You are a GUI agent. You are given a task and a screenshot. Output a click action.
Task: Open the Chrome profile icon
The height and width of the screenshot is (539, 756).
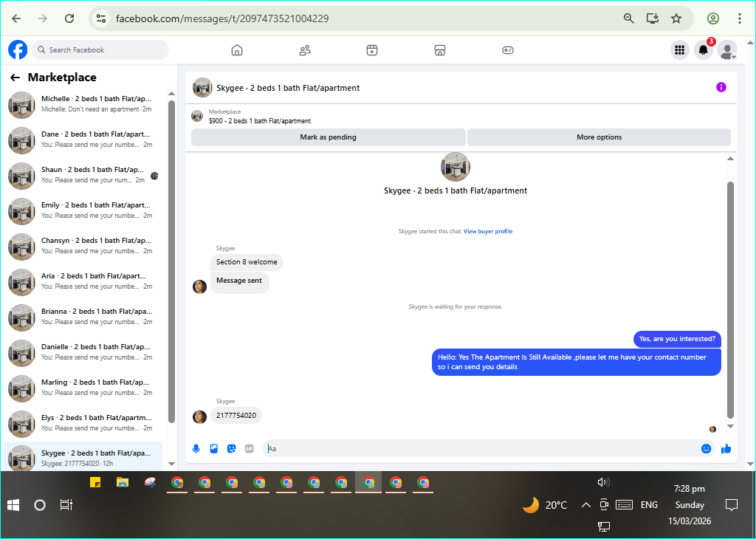pyautogui.click(x=713, y=18)
